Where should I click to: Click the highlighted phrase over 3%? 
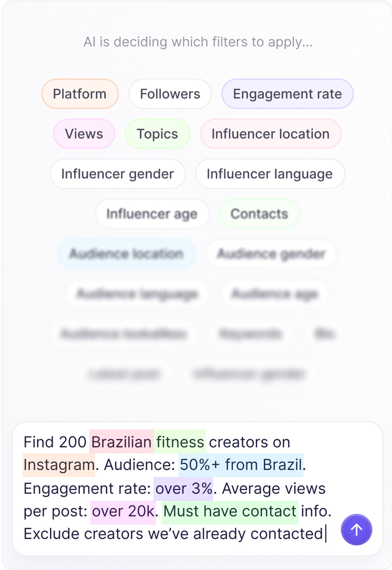[x=184, y=488]
